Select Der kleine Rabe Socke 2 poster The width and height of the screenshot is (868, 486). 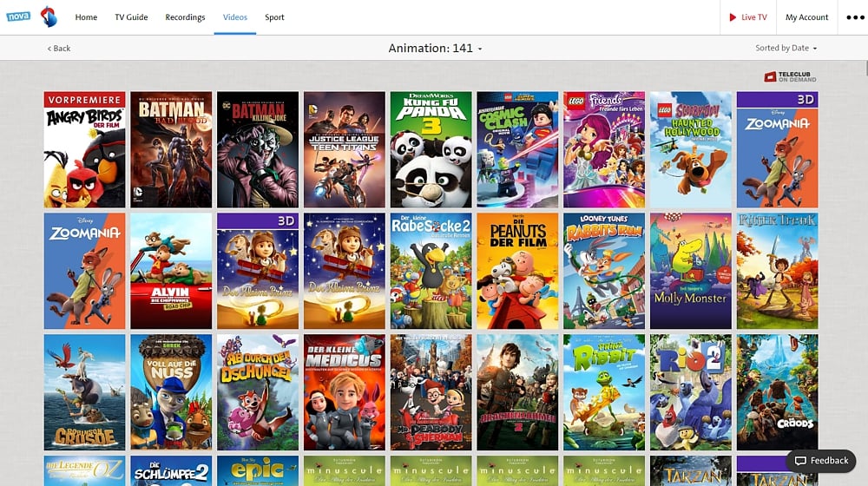[x=431, y=272]
